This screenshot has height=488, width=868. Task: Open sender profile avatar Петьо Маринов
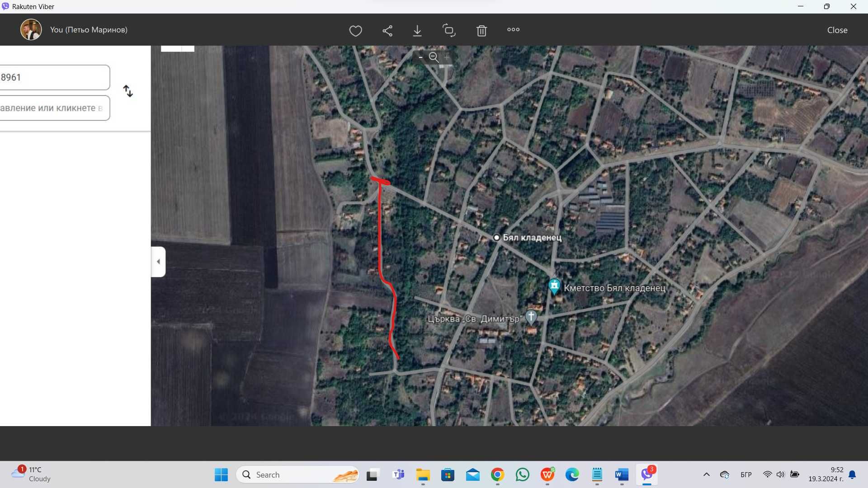click(x=31, y=30)
